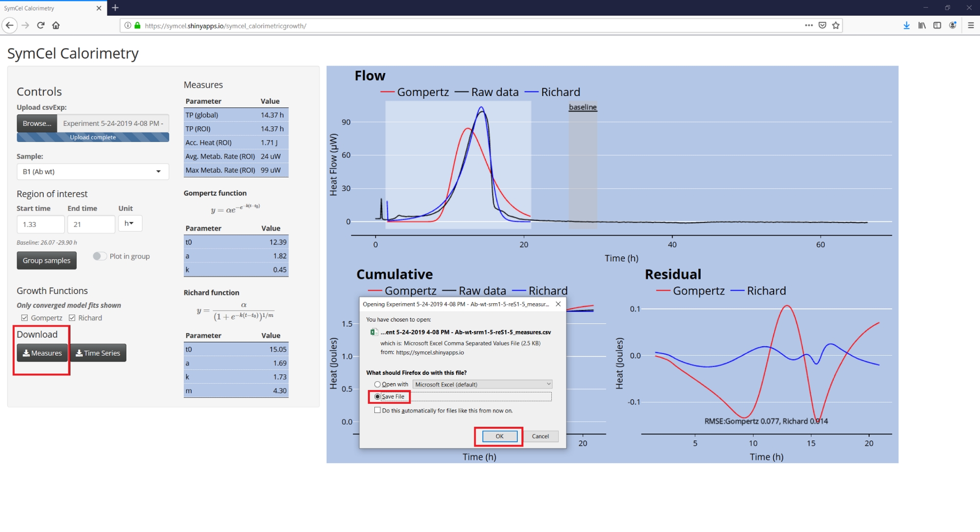
Task: Toggle the Plot in group switch
Action: (x=99, y=256)
